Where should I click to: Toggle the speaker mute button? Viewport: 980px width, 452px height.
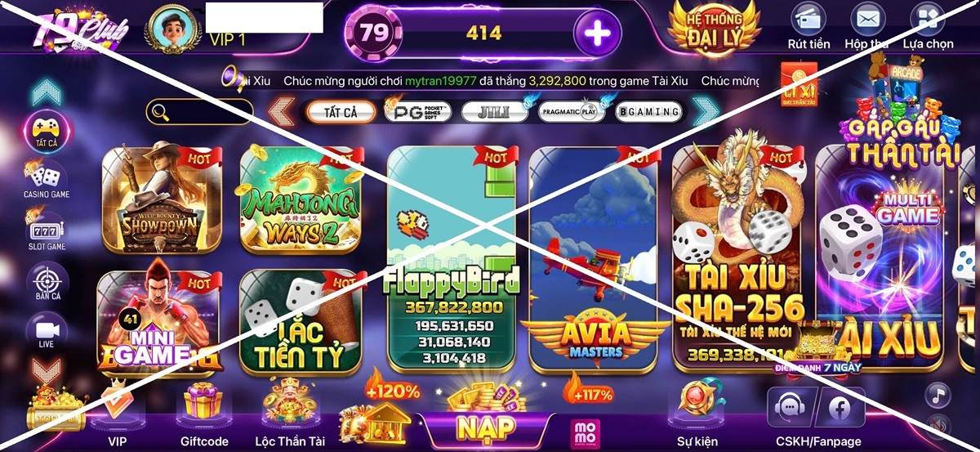(938, 426)
